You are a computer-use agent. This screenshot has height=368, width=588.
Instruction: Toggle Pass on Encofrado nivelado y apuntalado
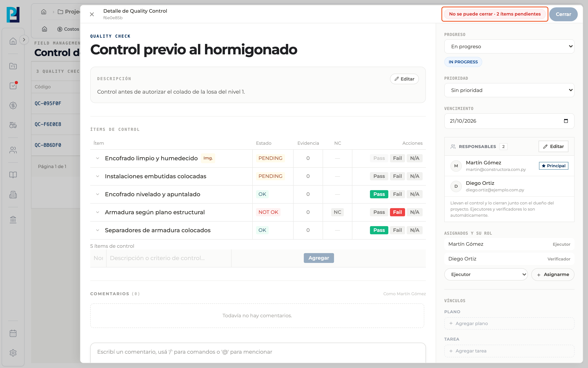pyautogui.click(x=379, y=194)
